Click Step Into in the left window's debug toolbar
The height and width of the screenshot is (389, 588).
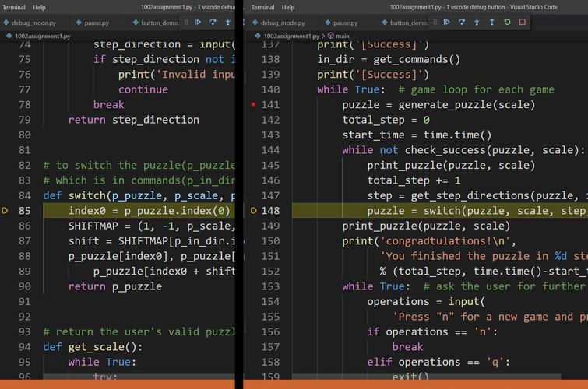(x=227, y=22)
